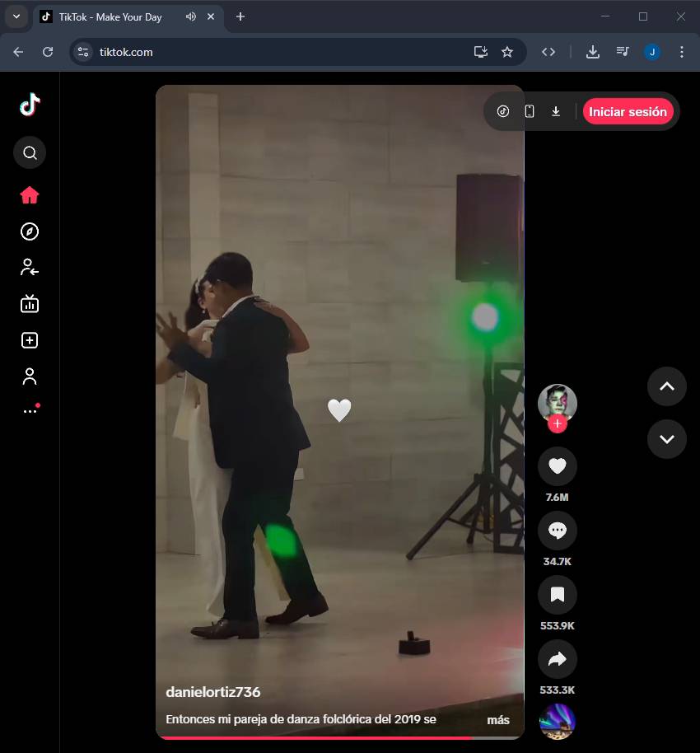The image size is (700, 753).
Task: Follow the creator with plus badge
Action: (x=558, y=424)
